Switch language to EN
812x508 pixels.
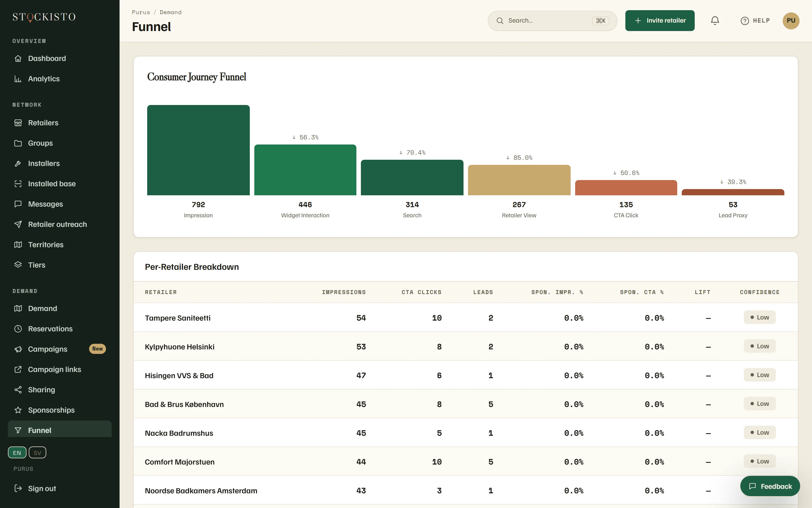coord(17,453)
